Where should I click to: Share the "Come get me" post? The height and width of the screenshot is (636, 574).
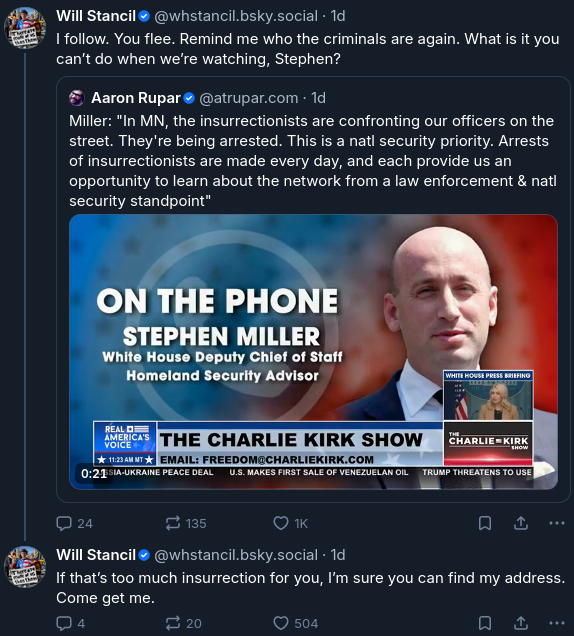[x=521, y=623]
